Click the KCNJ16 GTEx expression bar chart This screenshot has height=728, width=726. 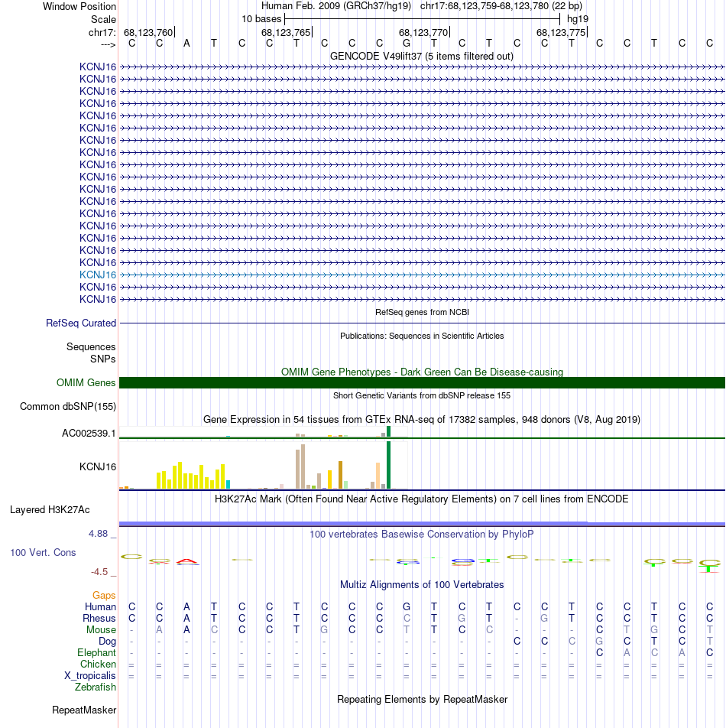(264, 465)
